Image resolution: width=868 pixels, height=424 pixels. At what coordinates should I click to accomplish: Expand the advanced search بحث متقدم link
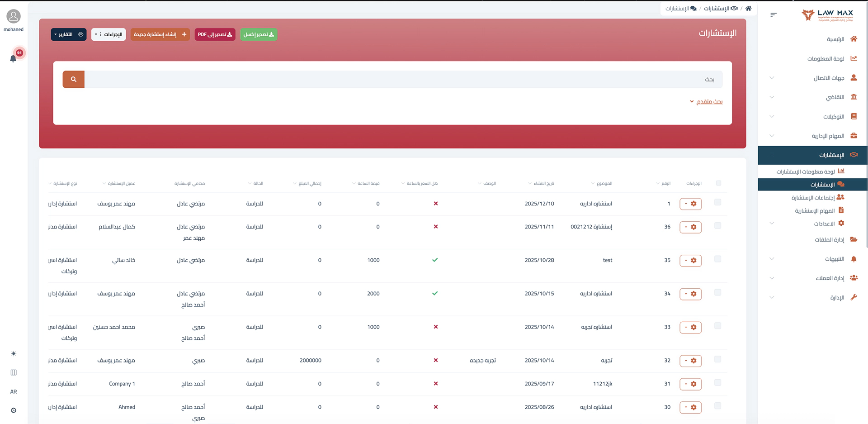pyautogui.click(x=708, y=102)
